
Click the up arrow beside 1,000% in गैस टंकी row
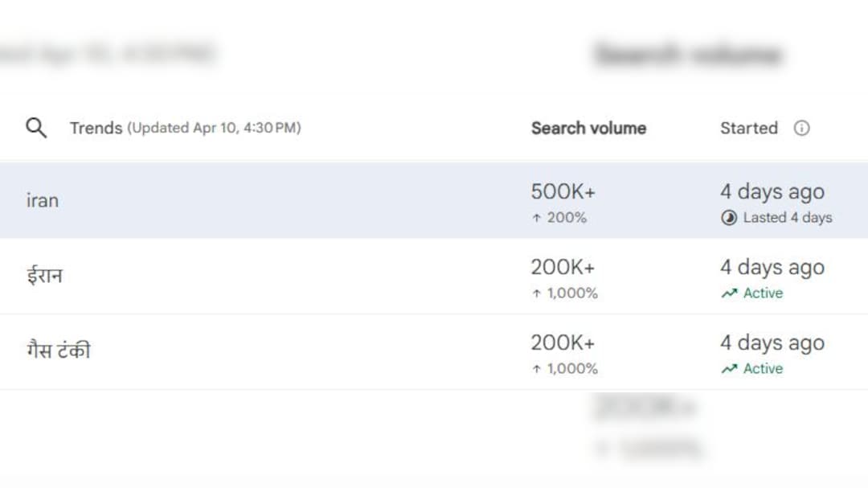(536, 369)
